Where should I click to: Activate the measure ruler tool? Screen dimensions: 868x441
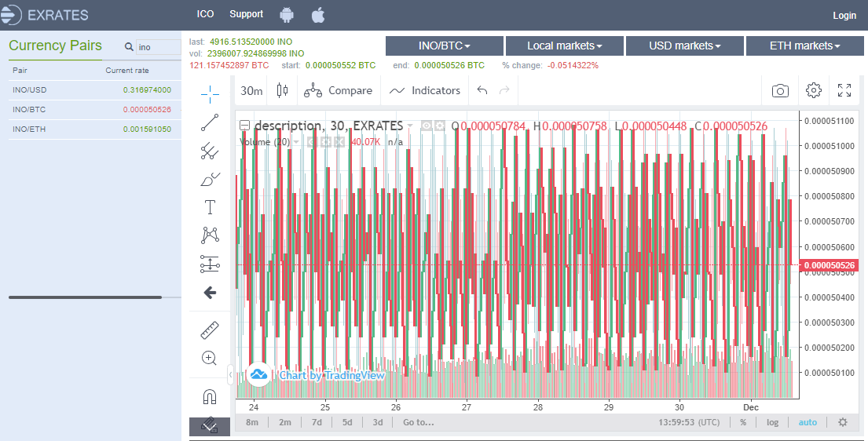click(210, 330)
